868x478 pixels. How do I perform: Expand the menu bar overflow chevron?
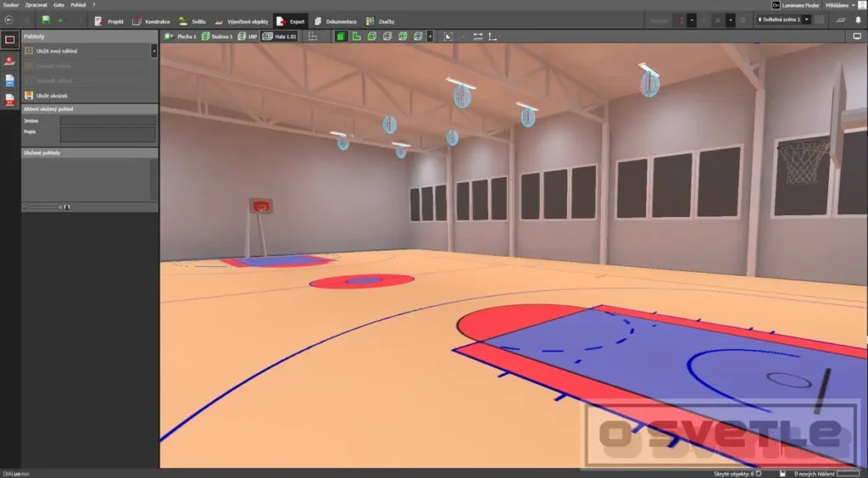click(94, 5)
